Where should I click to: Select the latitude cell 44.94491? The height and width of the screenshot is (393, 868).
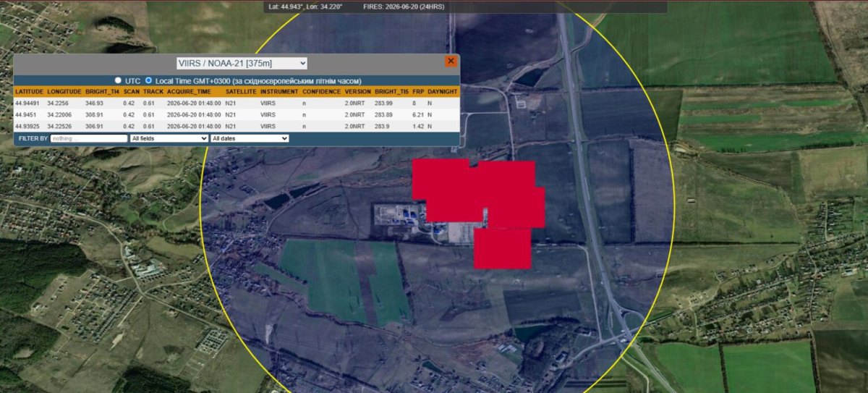(x=29, y=103)
